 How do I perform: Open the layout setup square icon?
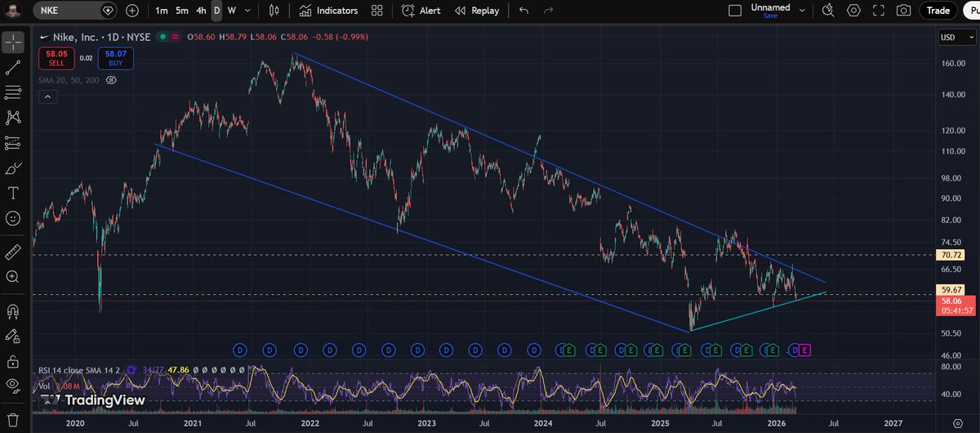coord(735,11)
